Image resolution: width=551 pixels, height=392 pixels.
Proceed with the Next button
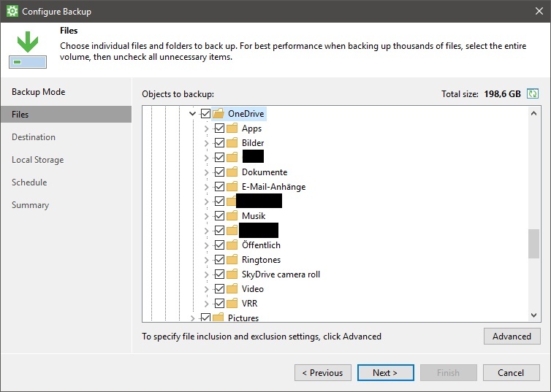tap(386, 373)
